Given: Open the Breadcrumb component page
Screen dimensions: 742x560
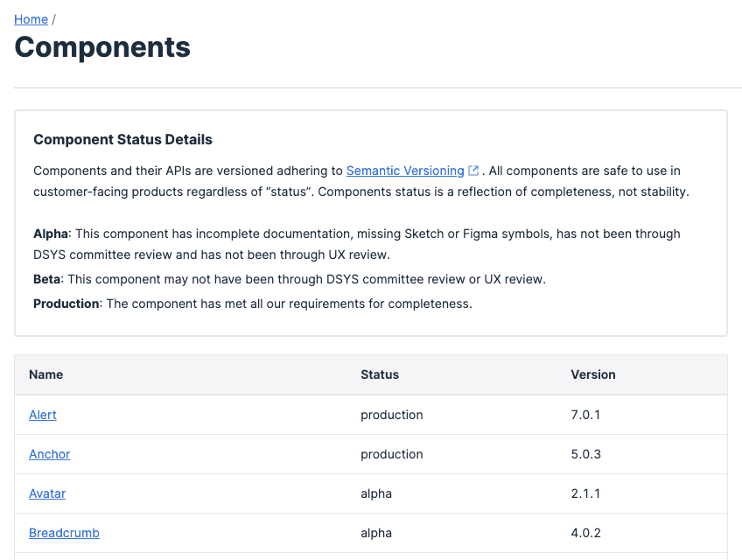Looking at the screenshot, I should [64, 533].
